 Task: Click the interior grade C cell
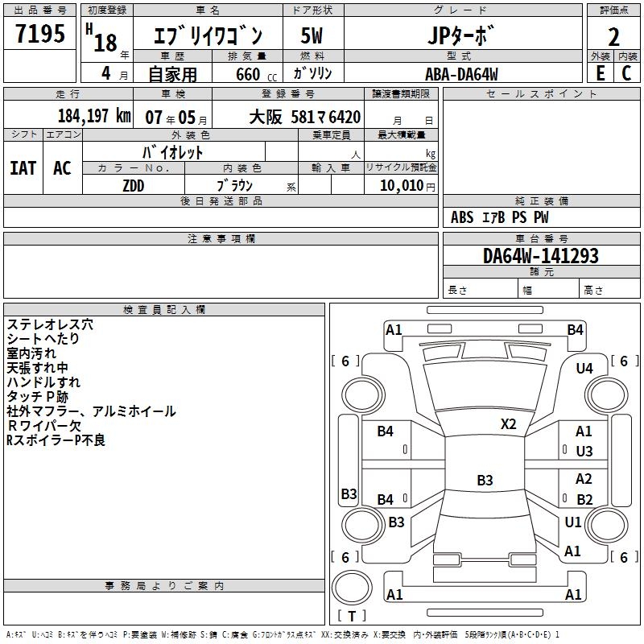[626, 72]
